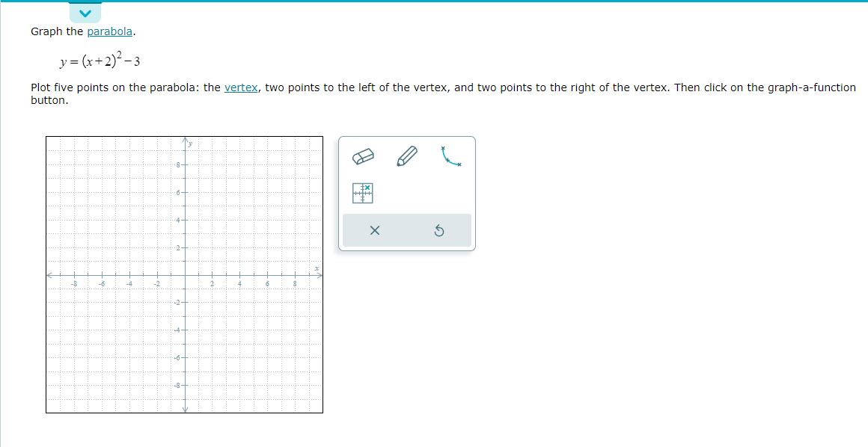Click the 2 tick label on the y-axis
The width and height of the screenshot is (868, 447).
pos(178,249)
